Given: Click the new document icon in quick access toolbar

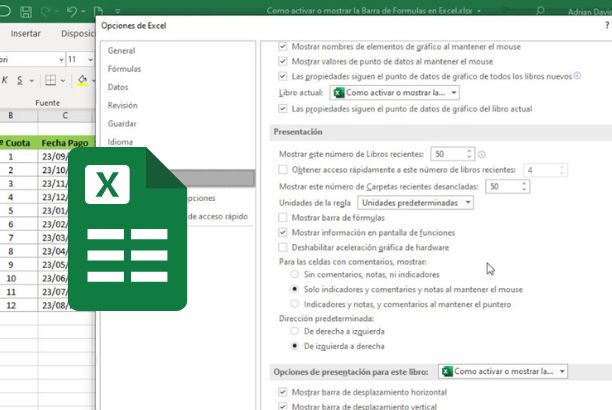Looking at the screenshot, I should click(x=98, y=12).
